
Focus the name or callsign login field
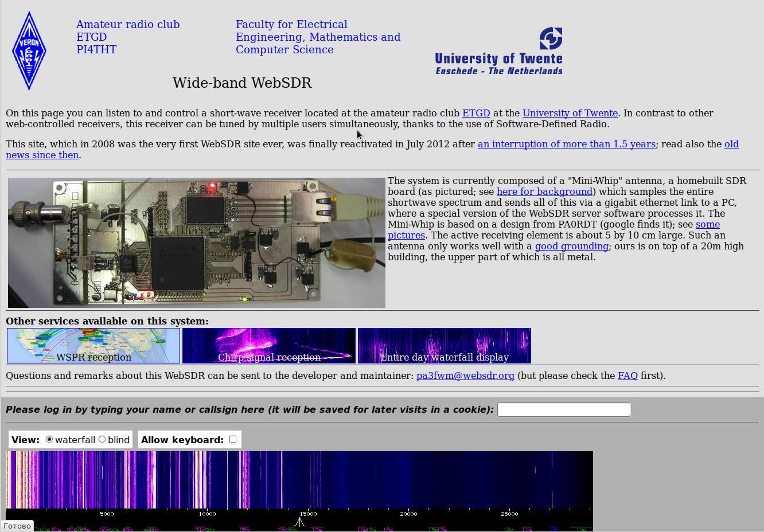[x=564, y=409]
